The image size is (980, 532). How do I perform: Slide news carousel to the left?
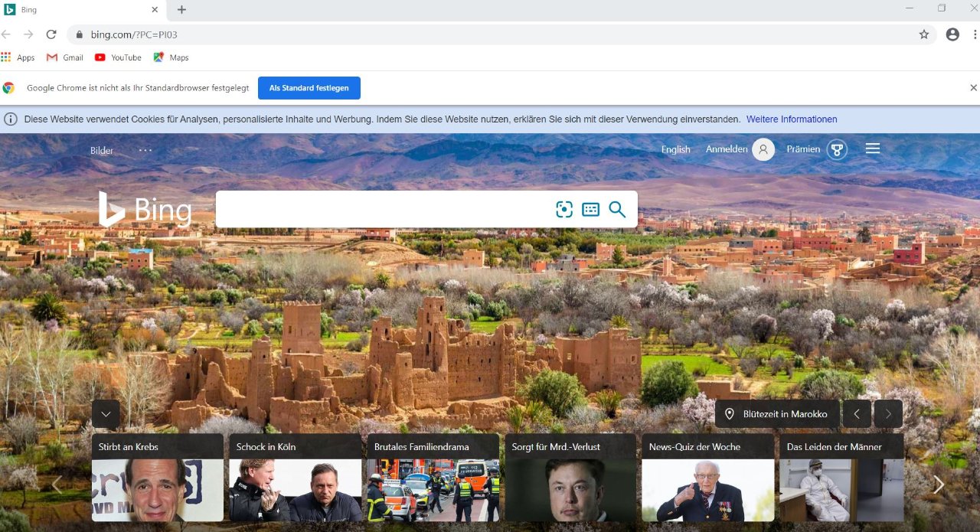pyautogui.click(x=57, y=484)
